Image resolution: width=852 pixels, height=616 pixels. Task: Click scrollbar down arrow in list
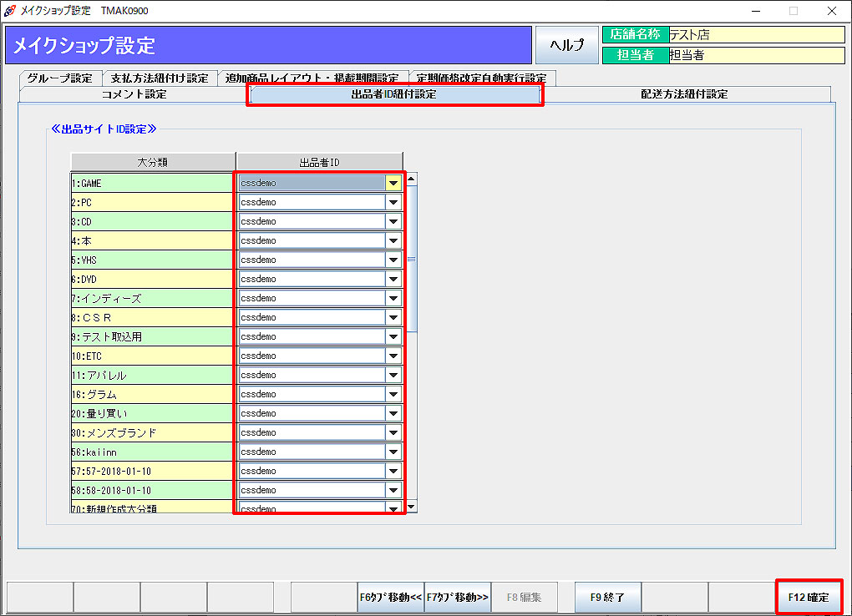pyautogui.click(x=411, y=507)
